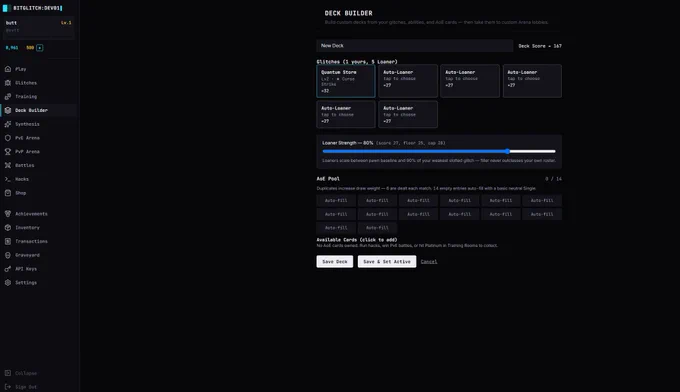Click the 'Glitches (1 yours, 5 loaner)' heading

[357, 62]
